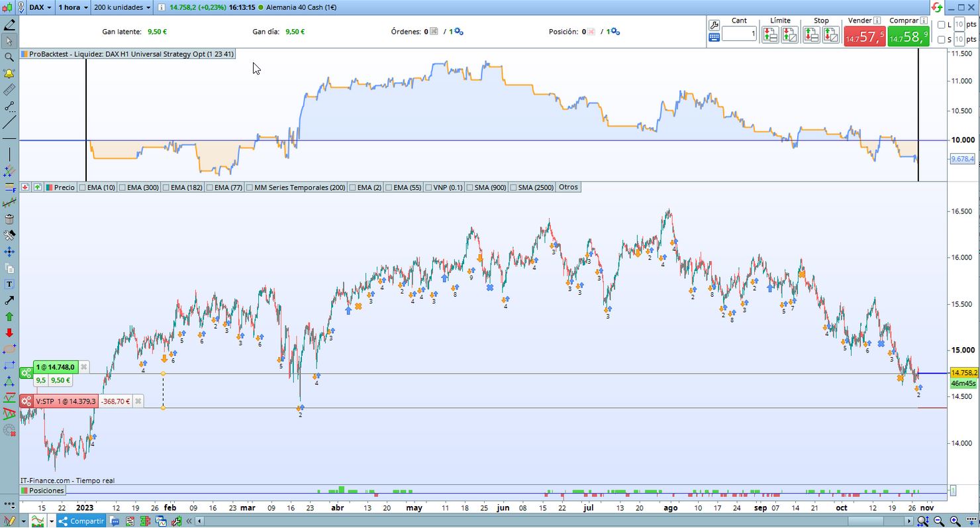Image resolution: width=980 pixels, height=528 pixels.
Task: Select the green up arrow marker
Action: pyautogui.click(x=9, y=317)
